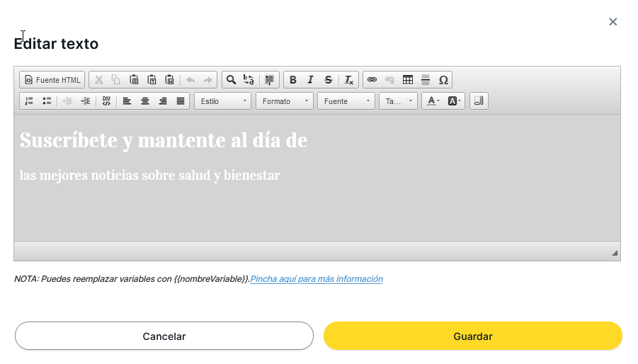The image size is (638, 364).
Task: Insert a link with the link icon
Action: [372, 80]
